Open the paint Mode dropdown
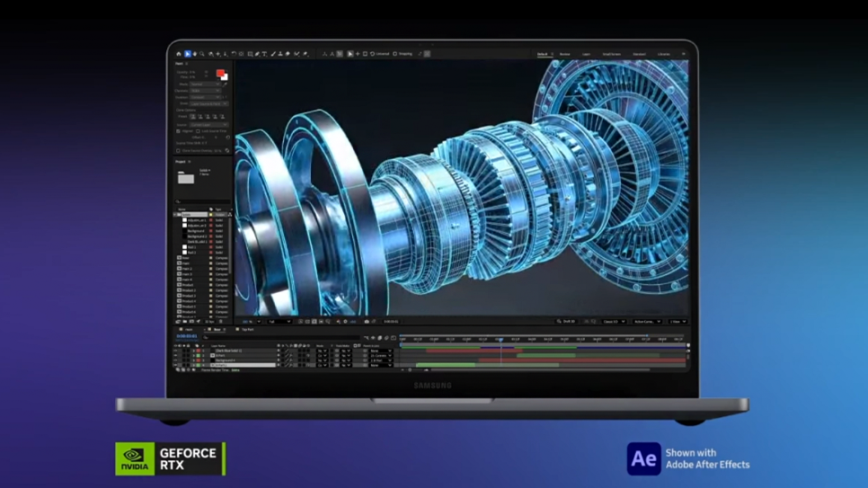This screenshot has width=868, height=488. coord(206,84)
